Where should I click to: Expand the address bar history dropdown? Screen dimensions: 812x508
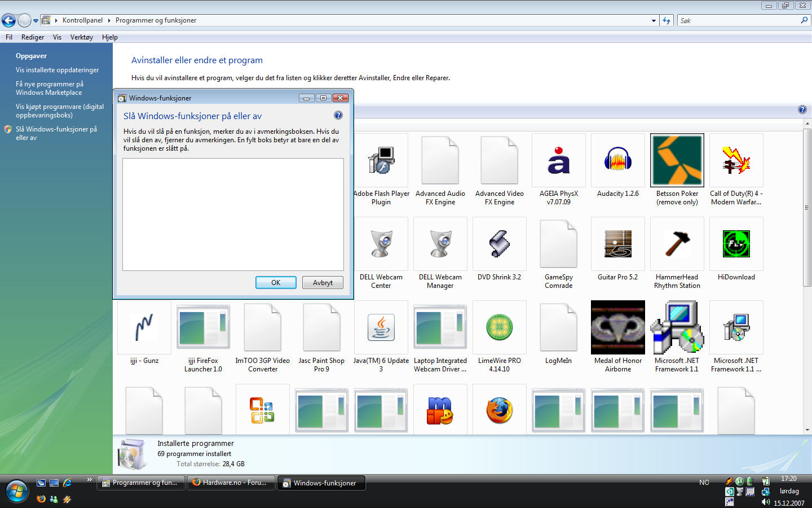click(654, 20)
